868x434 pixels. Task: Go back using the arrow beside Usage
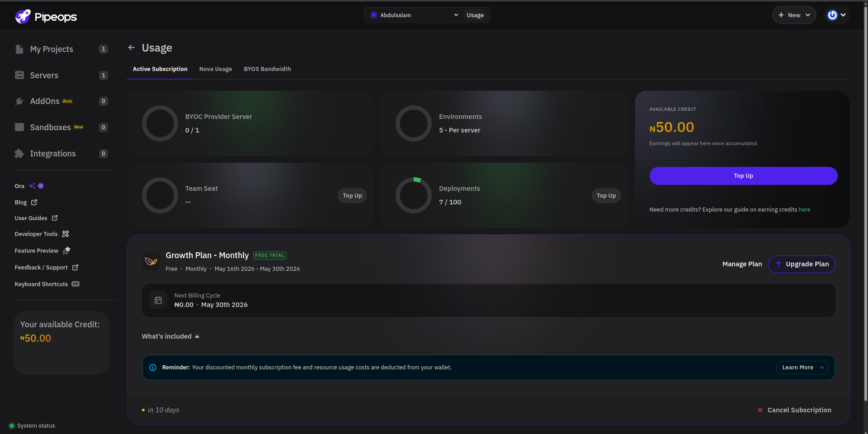tap(132, 47)
